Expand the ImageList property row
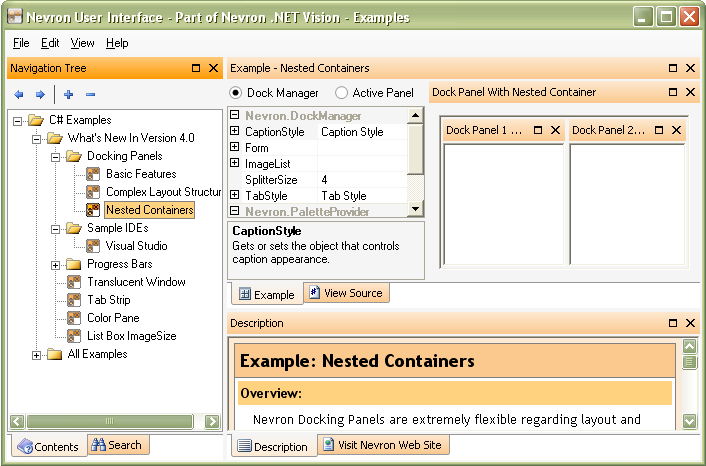This screenshot has height=466, width=706. (235, 163)
